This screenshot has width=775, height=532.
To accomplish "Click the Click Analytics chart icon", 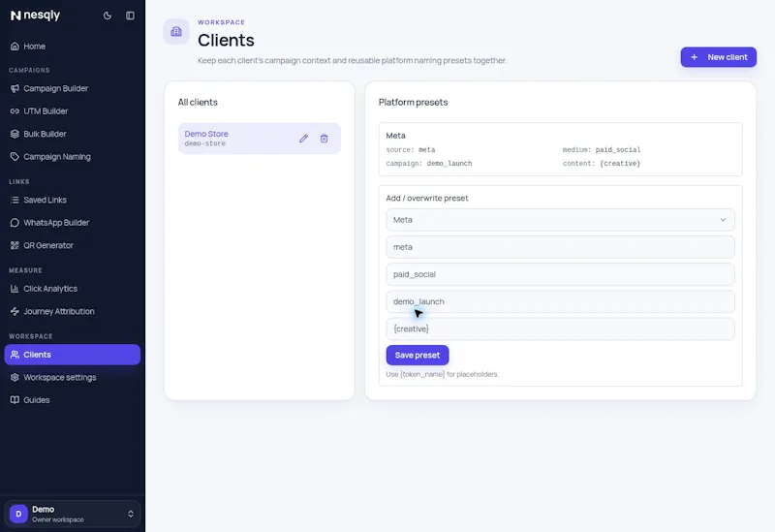I will [x=15, y=289].
